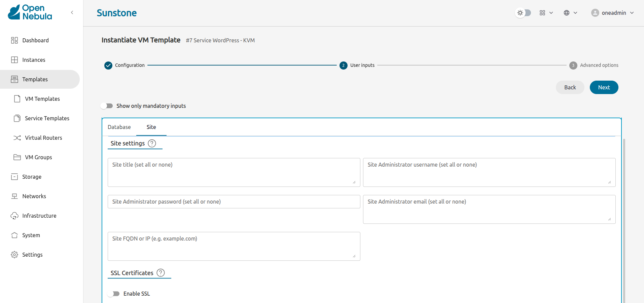Click the Infrastructure cloud icon
This screenshot has height=303, width=644.
[x=14, y=216]
